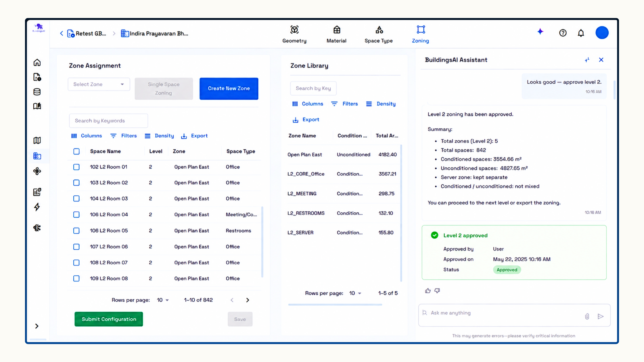644x362 pixels.
Task: Check the 106 L2 Room 05 row
Action: (x=76, y=231)
